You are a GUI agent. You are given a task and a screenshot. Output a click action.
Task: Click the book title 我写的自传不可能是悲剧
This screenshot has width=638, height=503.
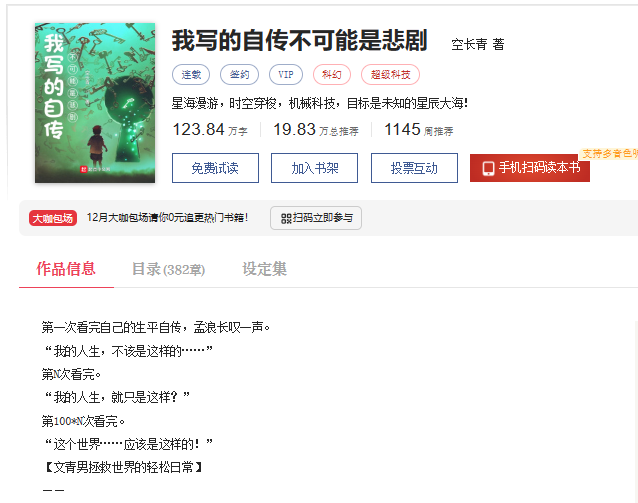[299, 40]
